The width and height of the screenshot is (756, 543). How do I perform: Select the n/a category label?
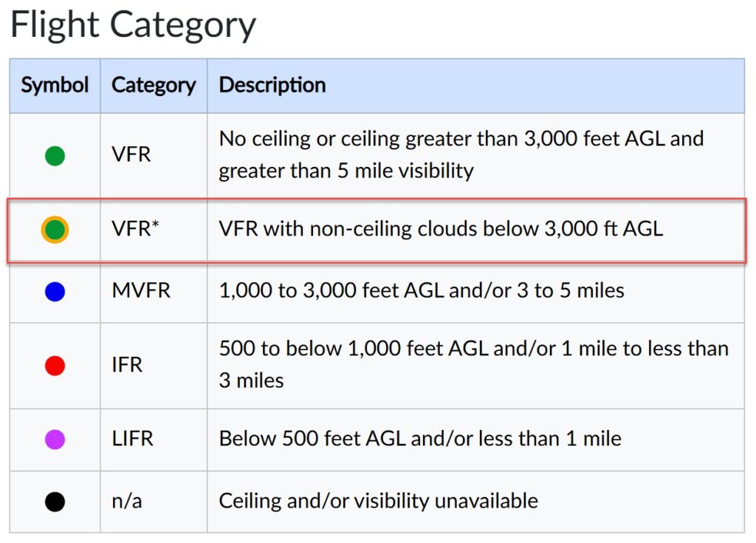[127, 502]
